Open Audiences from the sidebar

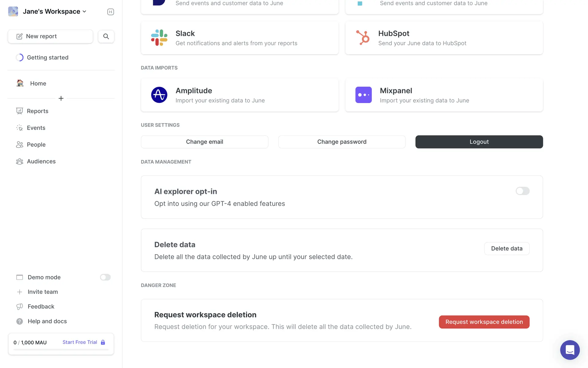[x=41, y=161]
